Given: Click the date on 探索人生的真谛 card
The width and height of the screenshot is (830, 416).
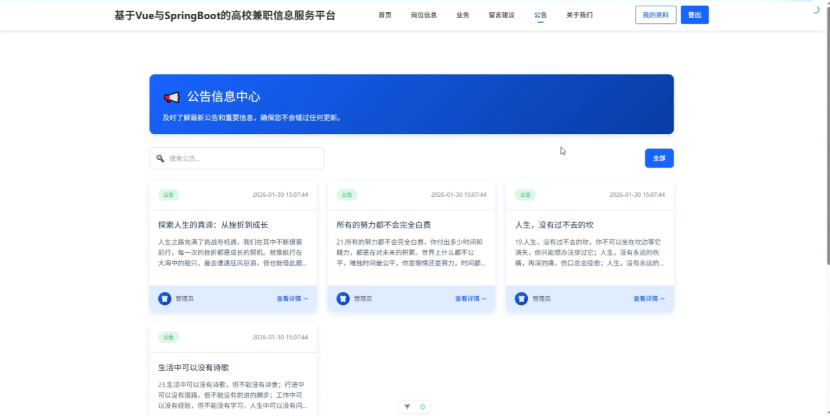Looking at the screenshot, I should pyautogui.click(x=280, y=195).
